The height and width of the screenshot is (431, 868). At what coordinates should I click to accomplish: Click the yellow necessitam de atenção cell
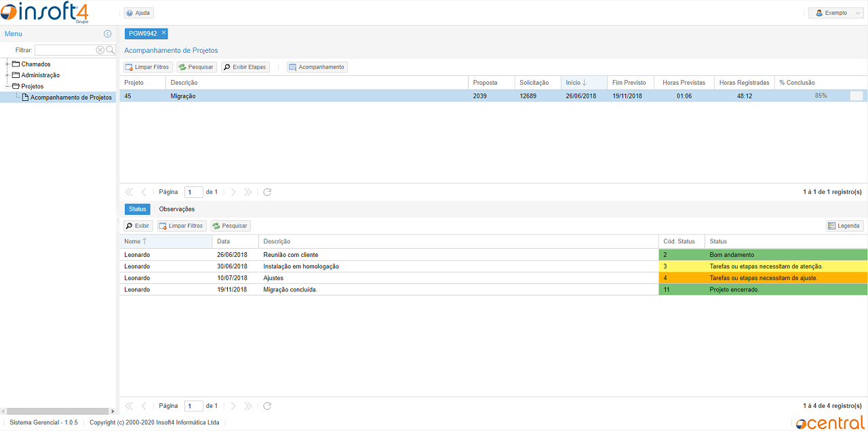[786, 266]
